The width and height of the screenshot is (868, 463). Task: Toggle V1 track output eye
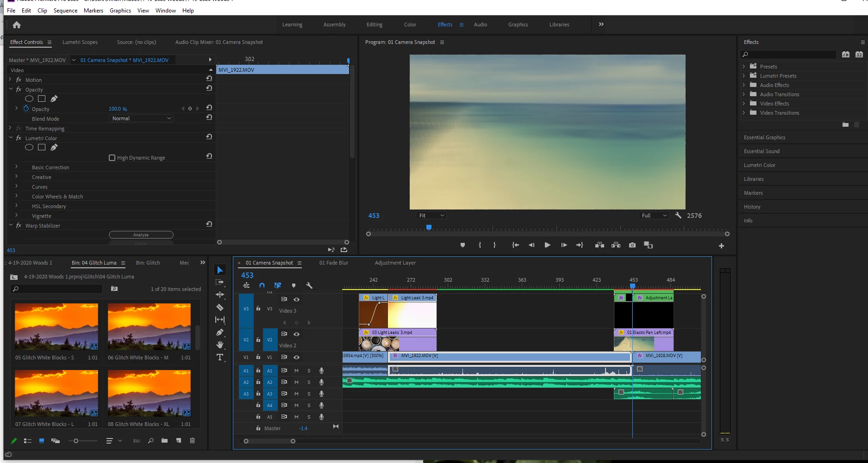[296, 357]
